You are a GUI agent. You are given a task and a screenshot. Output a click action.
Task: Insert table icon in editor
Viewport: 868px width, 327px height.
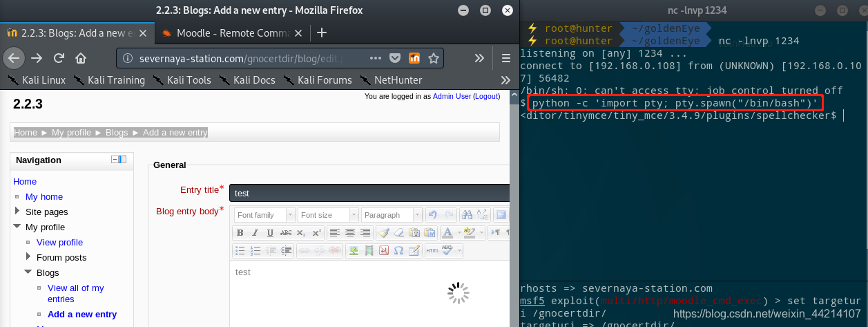[414, 251]
